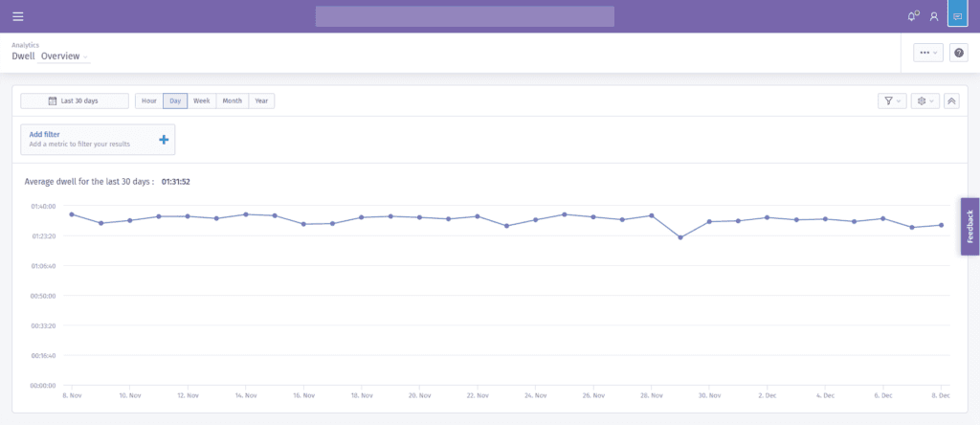The height and width of the screenshot is (425, 980).
Task: Switch granularity to Hour
Action: (148, 101)
